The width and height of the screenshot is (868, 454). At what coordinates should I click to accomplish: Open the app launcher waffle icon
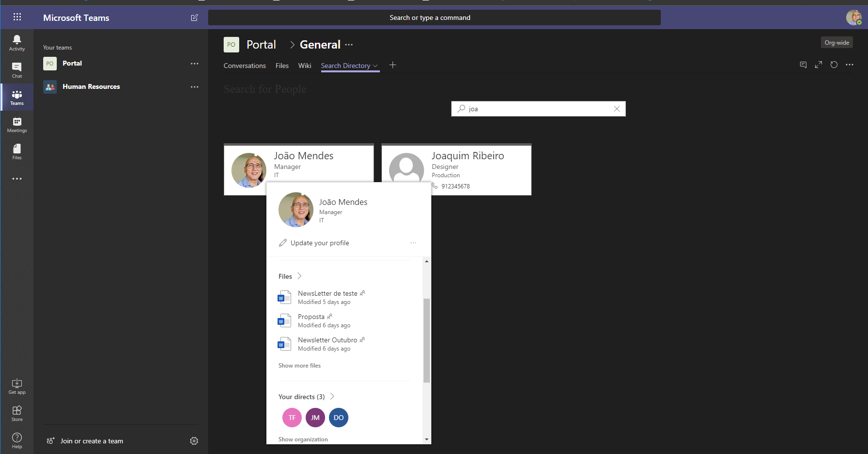coord(17,17)
